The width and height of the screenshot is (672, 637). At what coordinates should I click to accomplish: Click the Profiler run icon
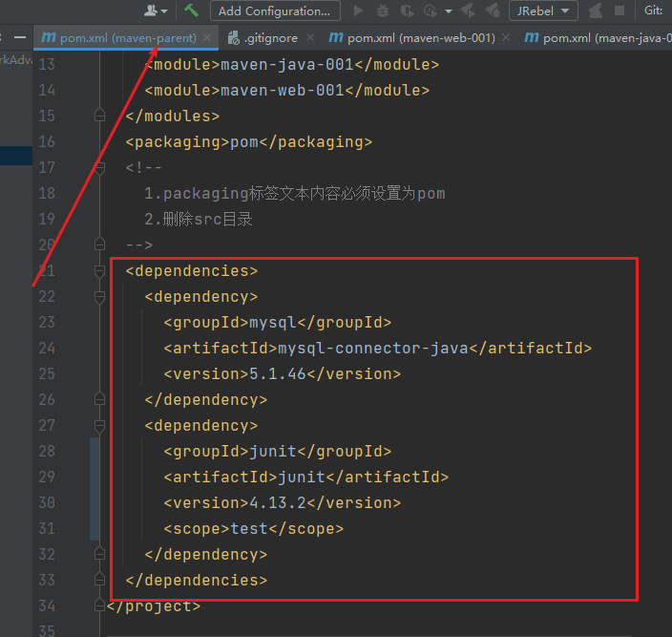[430, 11]
